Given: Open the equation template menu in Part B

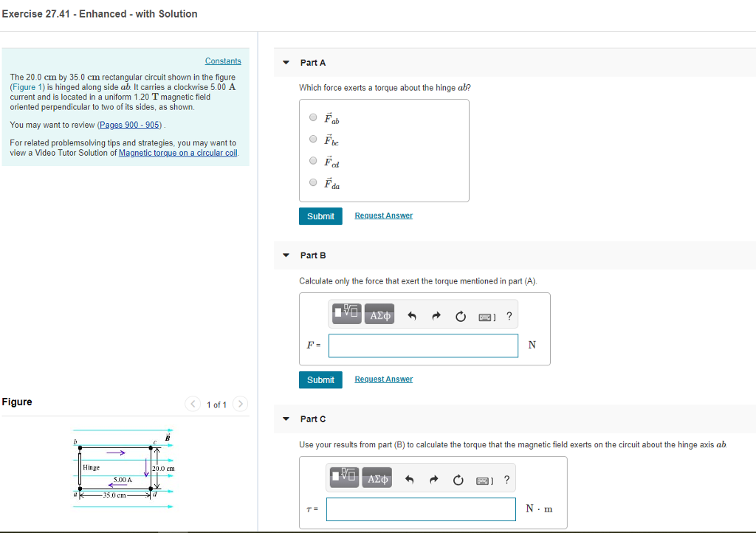Looking at the screenshot, I should (x=346, y=314).
